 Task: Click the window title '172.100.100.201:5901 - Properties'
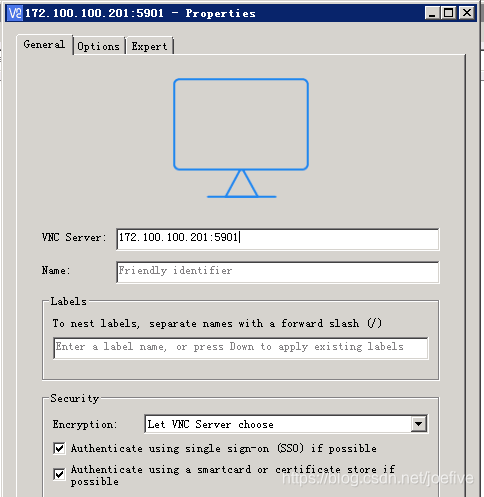click(x=140, y=13)
